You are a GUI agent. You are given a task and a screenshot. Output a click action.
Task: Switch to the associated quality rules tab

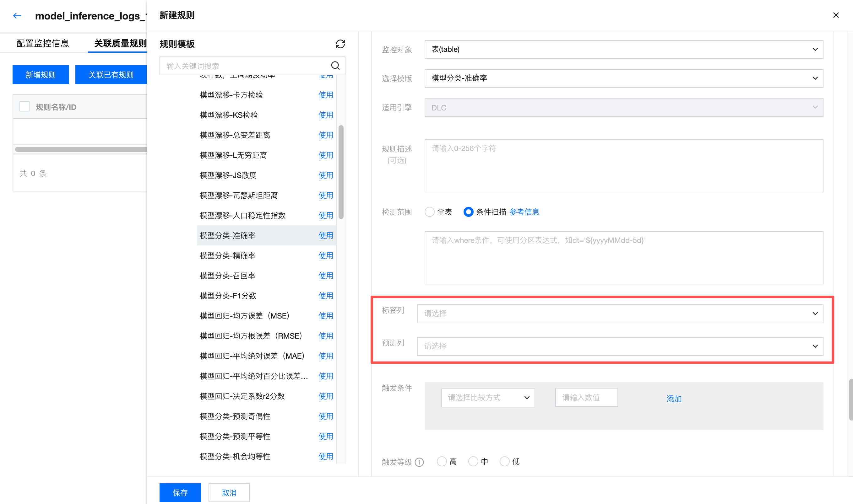pyautogui.click(x=120, y=43)
